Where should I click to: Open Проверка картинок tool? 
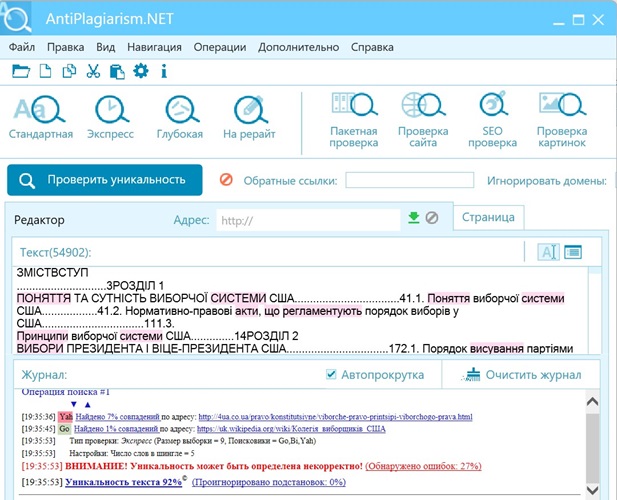(x=562, y=120)
